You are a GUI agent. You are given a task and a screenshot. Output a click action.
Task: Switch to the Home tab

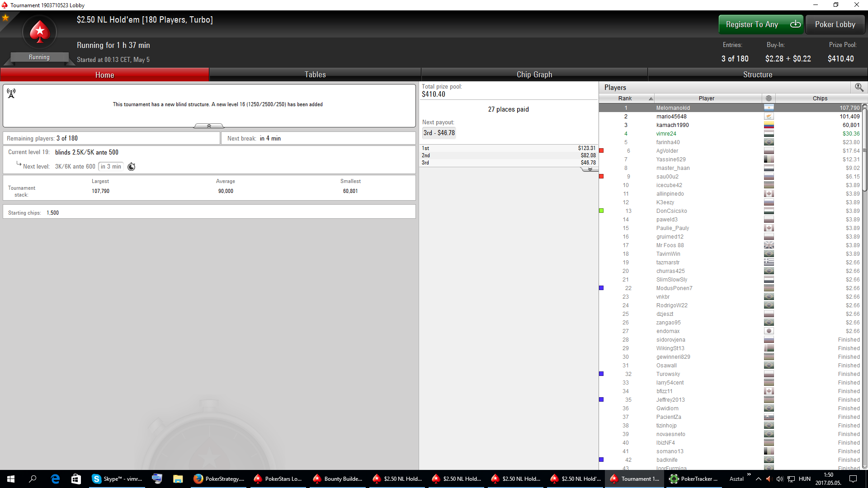click(x=105, y=75)
